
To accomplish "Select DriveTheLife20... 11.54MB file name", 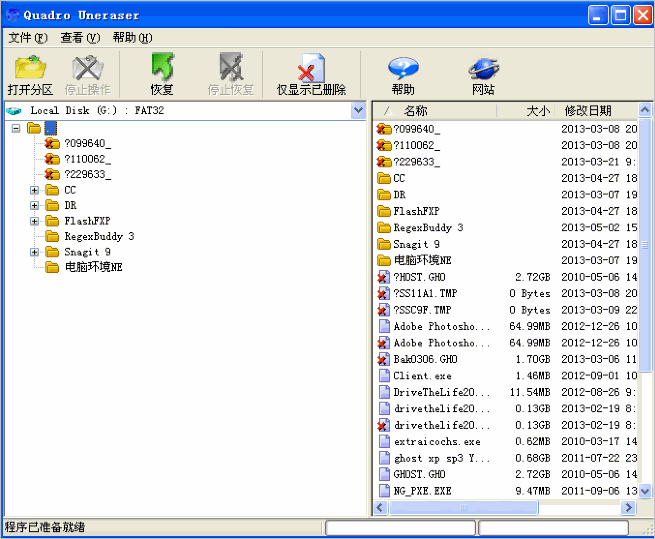I will point(442,392).
